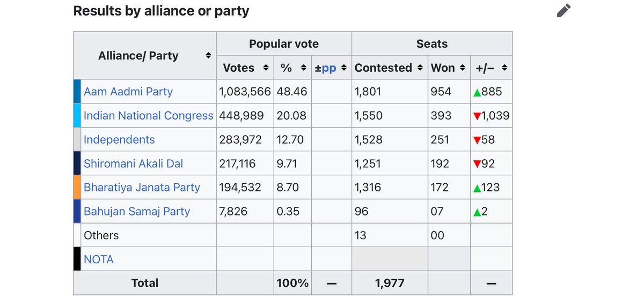Screen dimensions: 644x297
Task: Visit Bahujan Samaj Party link
Action: pos(137,211)
